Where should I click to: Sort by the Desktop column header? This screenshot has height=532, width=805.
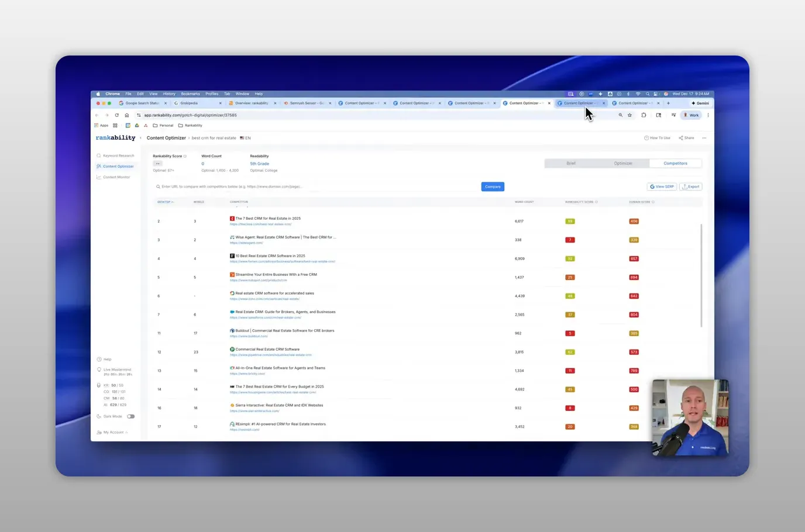[166, 202]
